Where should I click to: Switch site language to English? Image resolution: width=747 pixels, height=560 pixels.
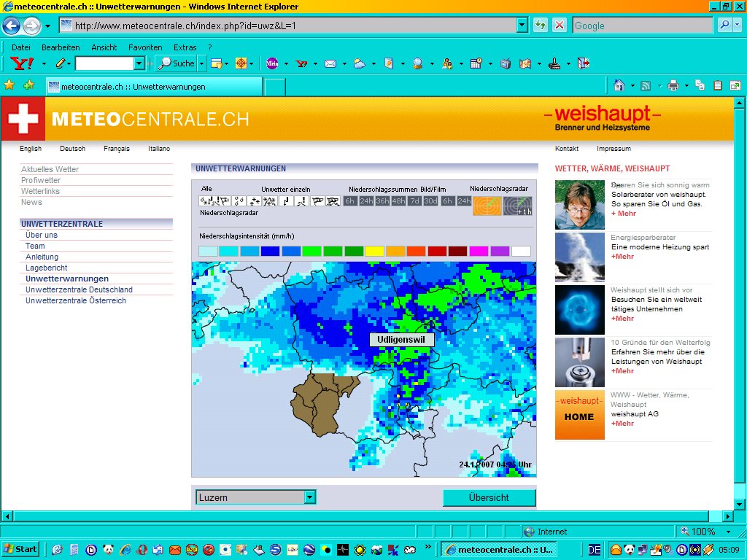click(x=31, y=149)
